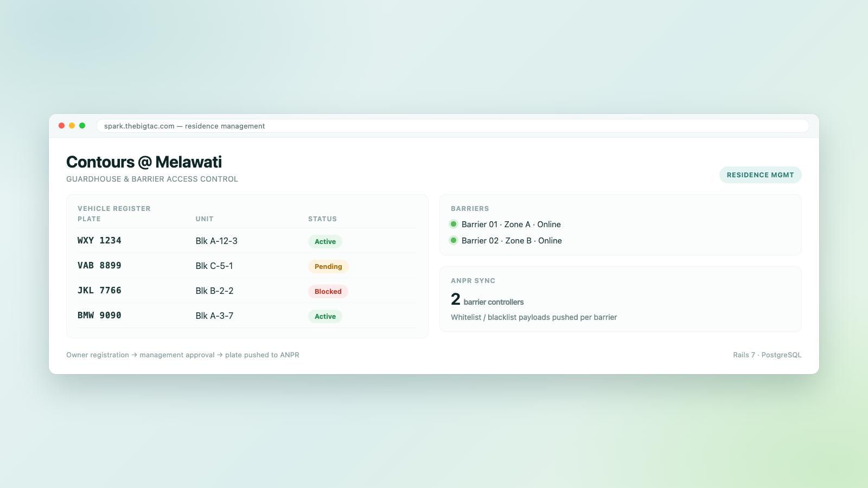This screenshot has height=488, width=868.
Task: Click the green status dot for Barrier 01
Action: (x=454, y=224)
